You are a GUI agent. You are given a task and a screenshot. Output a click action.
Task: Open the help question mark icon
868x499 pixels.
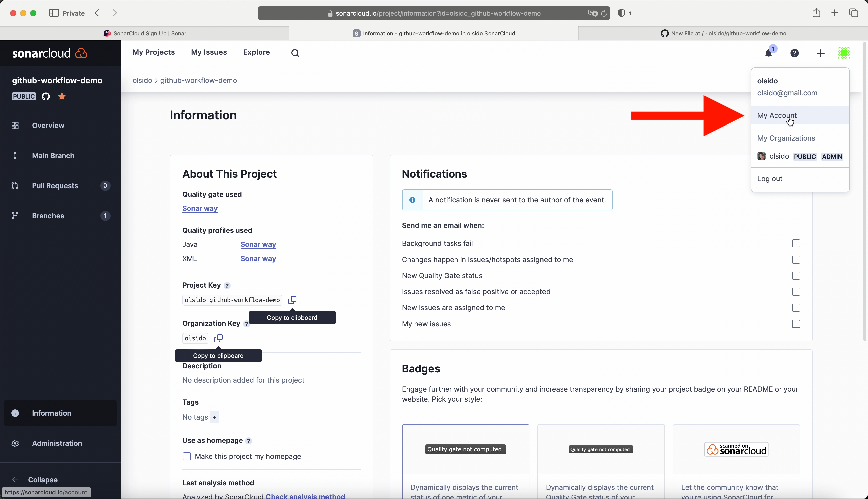pos(794,53)
